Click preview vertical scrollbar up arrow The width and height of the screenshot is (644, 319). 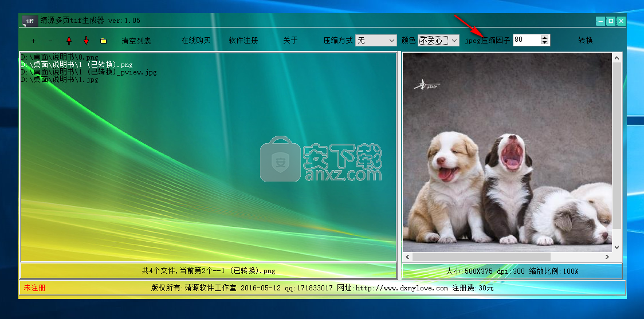[617, 59]
